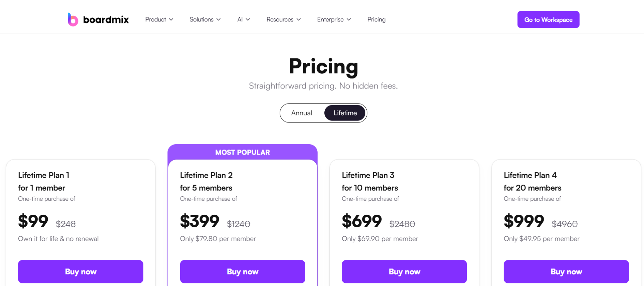Expand the Product dropdown menu
This screenshot has width=644, height=308.
coord(159,20)
